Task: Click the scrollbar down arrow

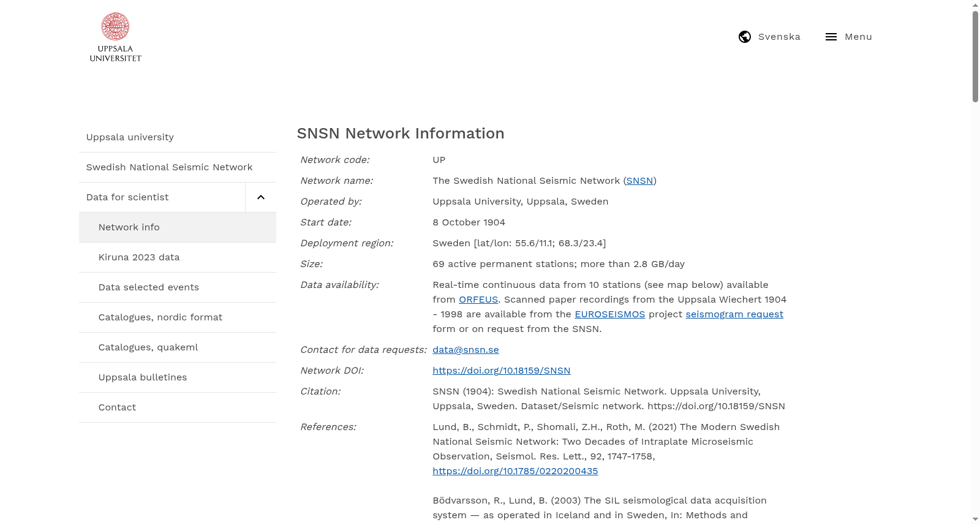Action: tap(975, 519)
